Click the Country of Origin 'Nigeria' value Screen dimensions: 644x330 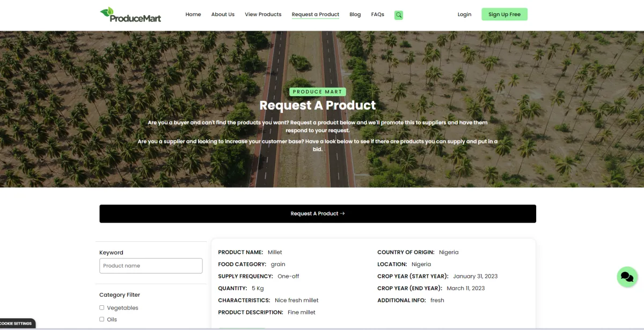pos(449,252)
